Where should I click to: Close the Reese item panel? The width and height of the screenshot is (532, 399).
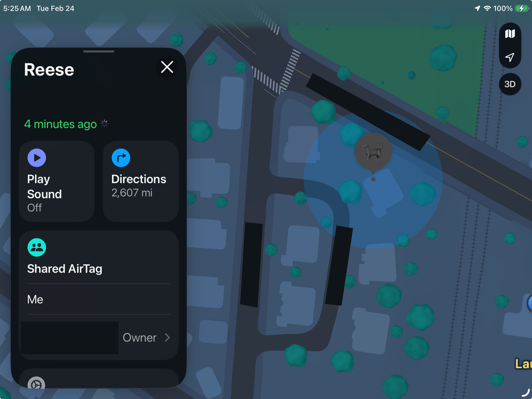[167, 67]
